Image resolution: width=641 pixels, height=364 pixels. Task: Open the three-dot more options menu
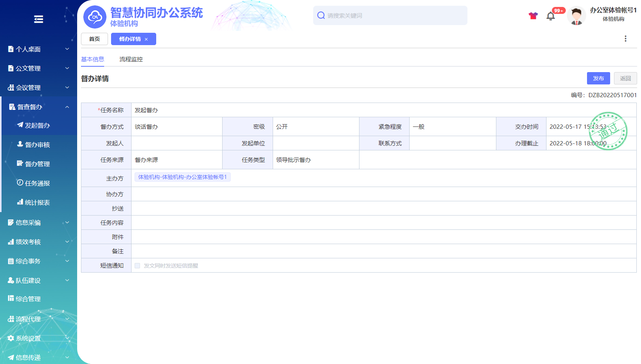625,39
